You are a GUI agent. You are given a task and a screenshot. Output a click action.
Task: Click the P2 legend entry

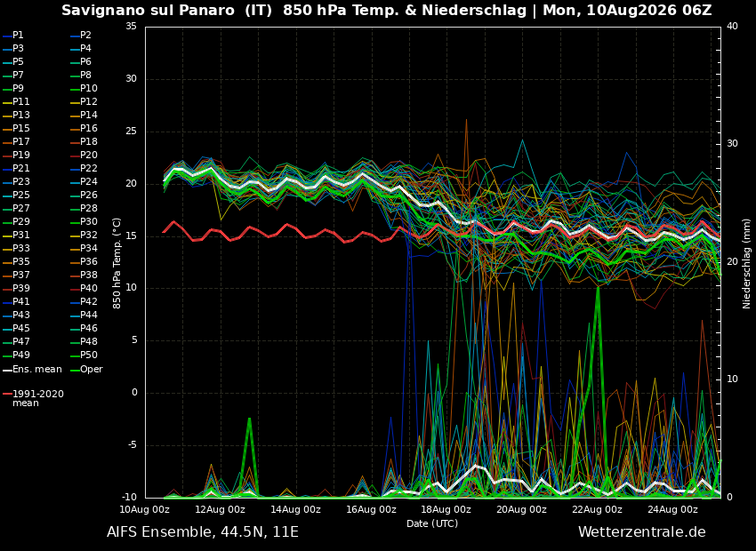click(81, 36)
